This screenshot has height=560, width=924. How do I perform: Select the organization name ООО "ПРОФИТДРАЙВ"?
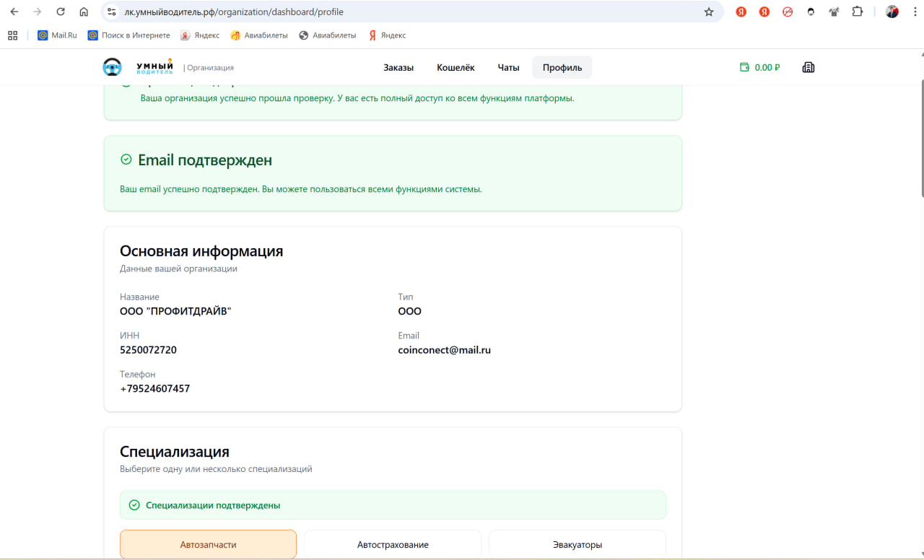pyautogui.click(x=175, y=311)
